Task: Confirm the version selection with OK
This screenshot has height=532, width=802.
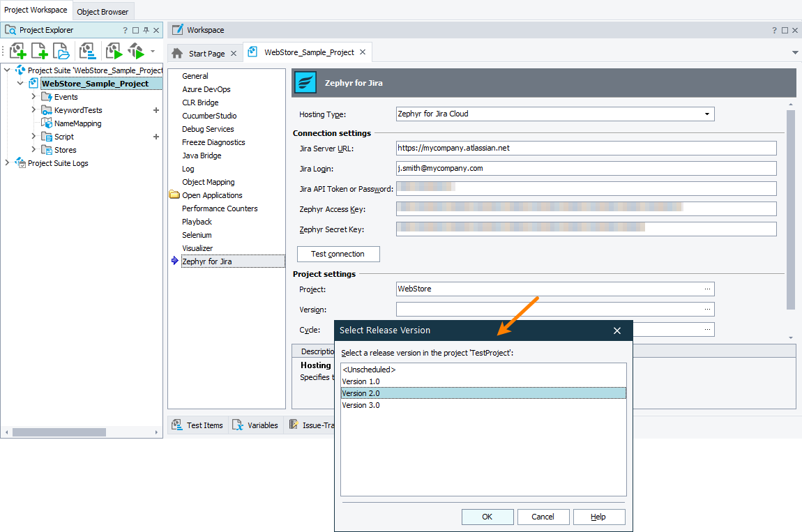Action: (487, 517)
